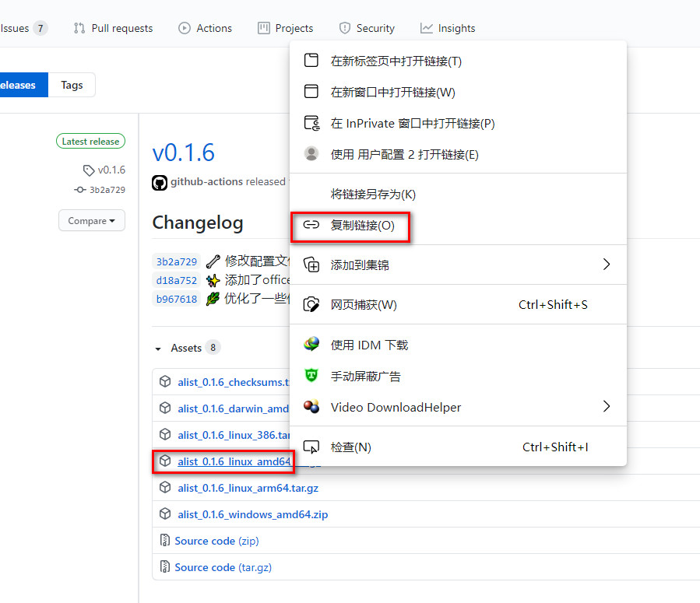Click package icon beside windows_amd64 asset
Screen dimensions: 700x603
tap(165, 514)
